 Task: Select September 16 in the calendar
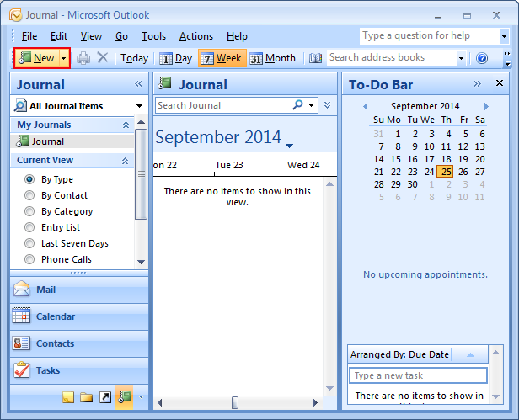pos(412,159)
